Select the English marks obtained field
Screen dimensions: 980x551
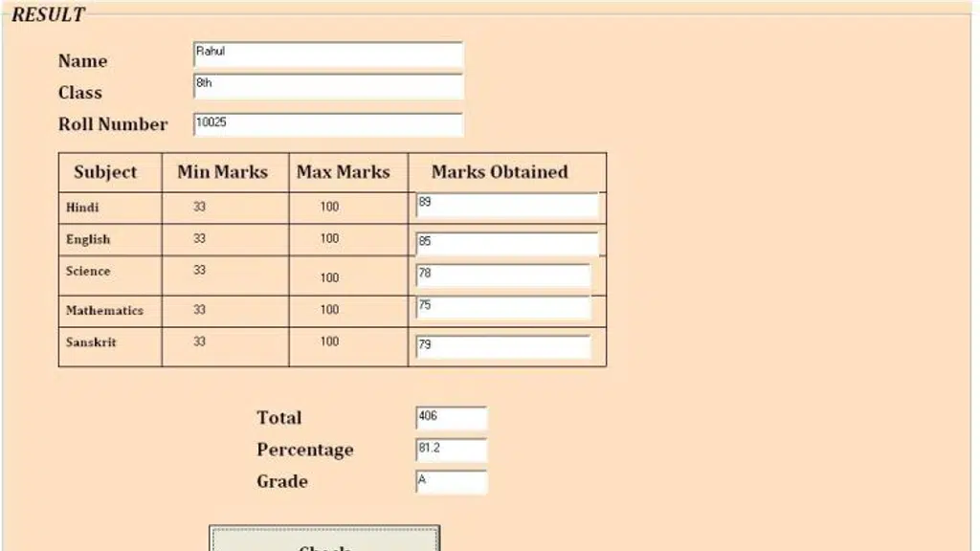click(x=507, y=244)
